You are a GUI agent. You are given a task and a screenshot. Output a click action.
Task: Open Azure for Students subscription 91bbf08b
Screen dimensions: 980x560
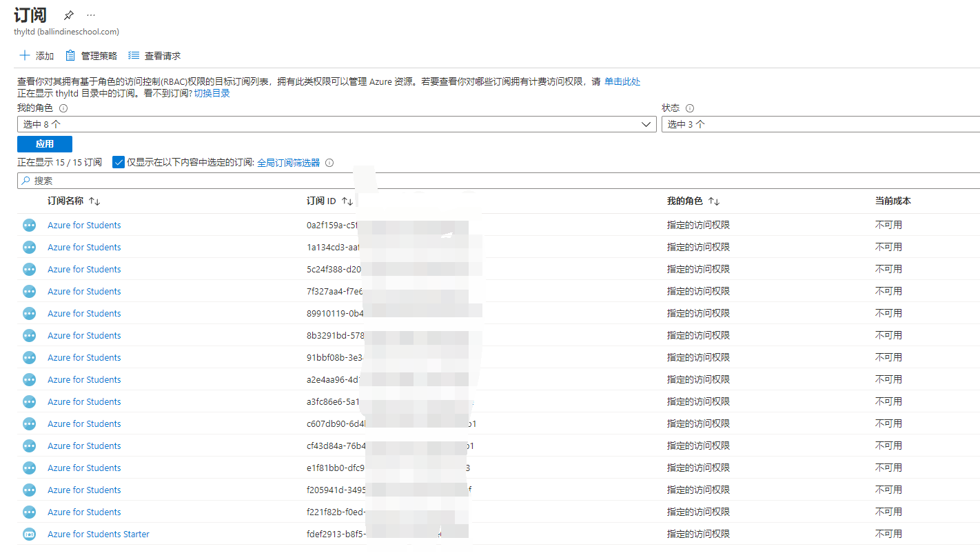(84, 357)
